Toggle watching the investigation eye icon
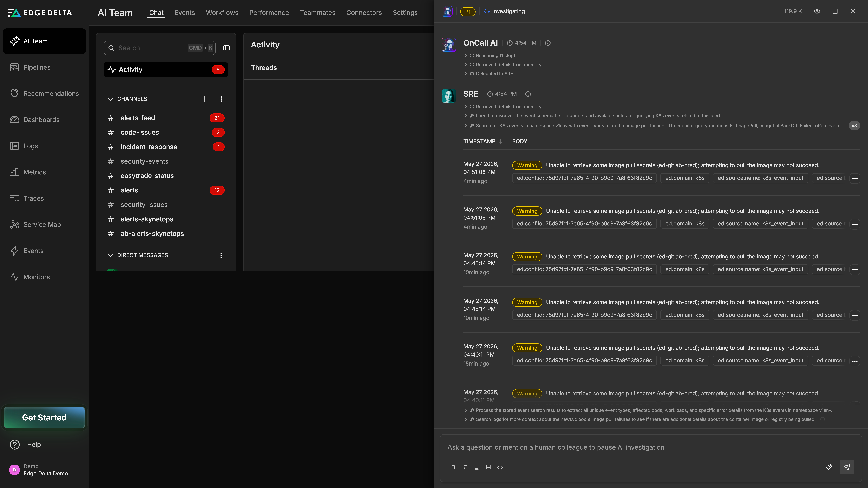 817,11
